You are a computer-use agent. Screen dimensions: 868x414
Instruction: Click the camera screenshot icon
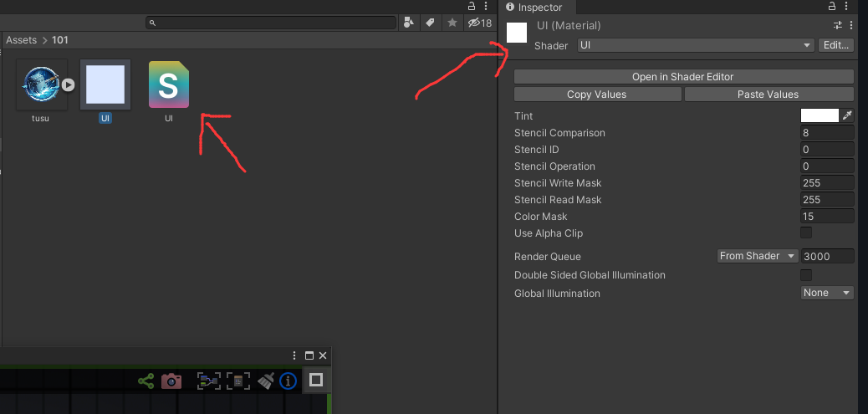pos(171,381)
